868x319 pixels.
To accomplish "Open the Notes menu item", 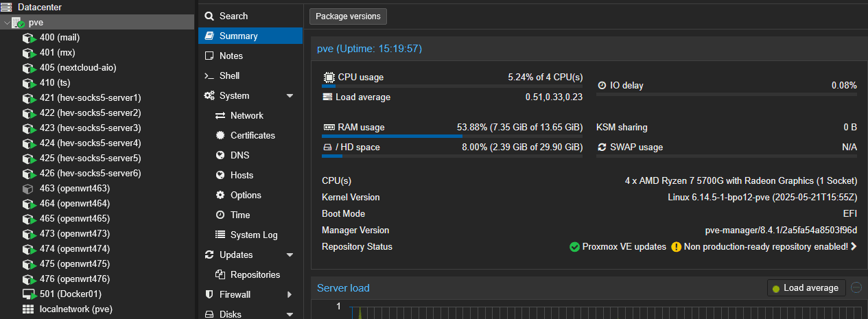I will [x=231, y=56].
